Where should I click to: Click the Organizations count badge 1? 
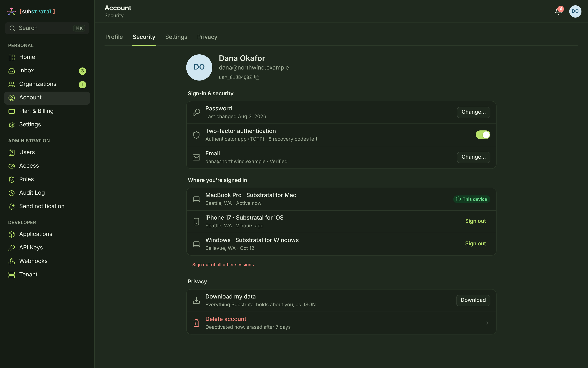click(x=82, y=84)
